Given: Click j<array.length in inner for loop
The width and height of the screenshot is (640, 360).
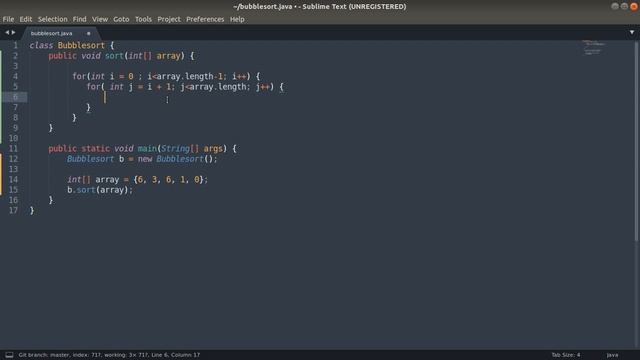Looking at the screenshot, I should tap(214, 87).
